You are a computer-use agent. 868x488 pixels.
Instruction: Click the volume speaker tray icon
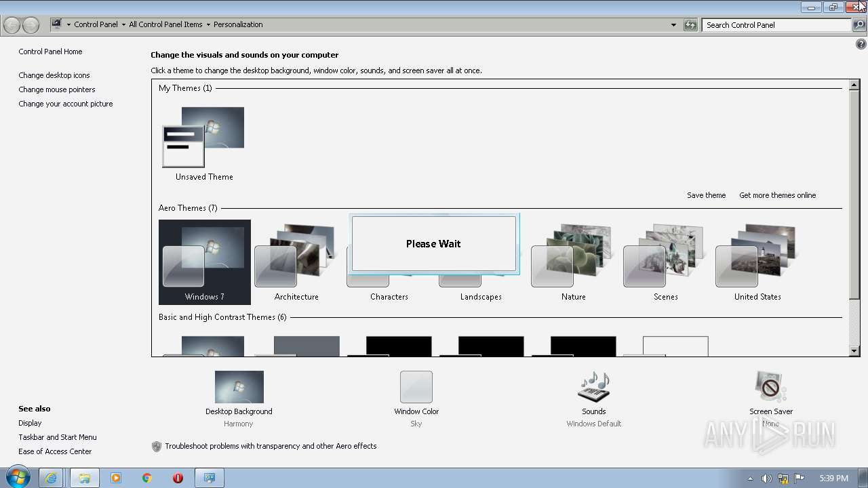(x=766, y=479)
